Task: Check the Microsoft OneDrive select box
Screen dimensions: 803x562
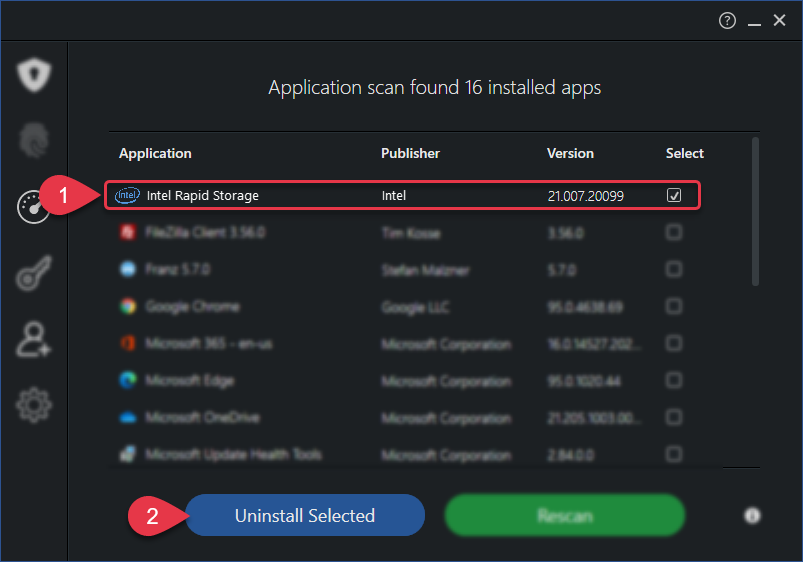Action: click(673, 417)
